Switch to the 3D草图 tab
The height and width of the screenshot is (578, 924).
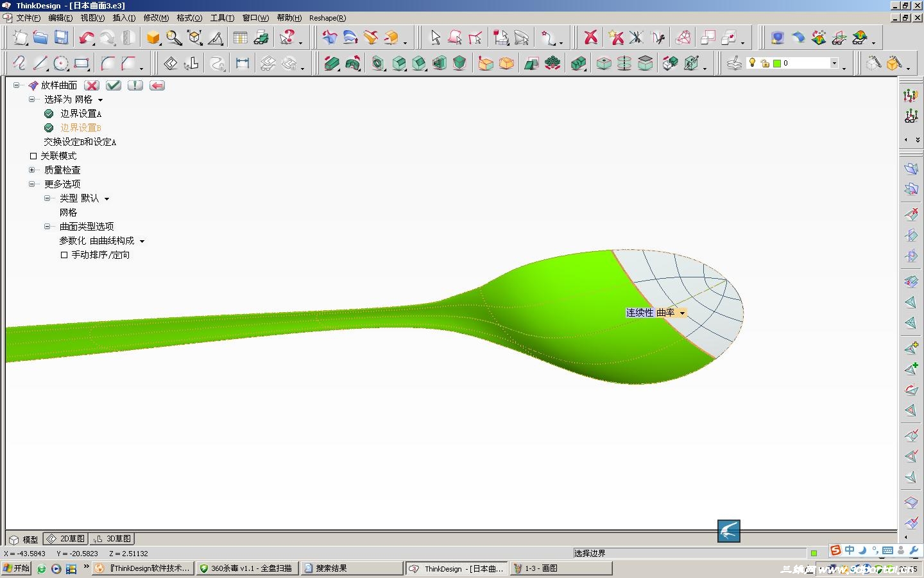113,539
